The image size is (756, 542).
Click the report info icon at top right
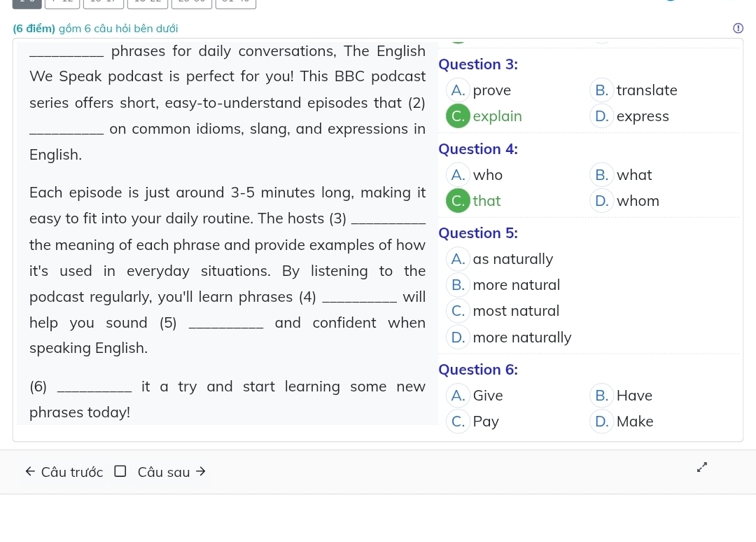[736, 29]
